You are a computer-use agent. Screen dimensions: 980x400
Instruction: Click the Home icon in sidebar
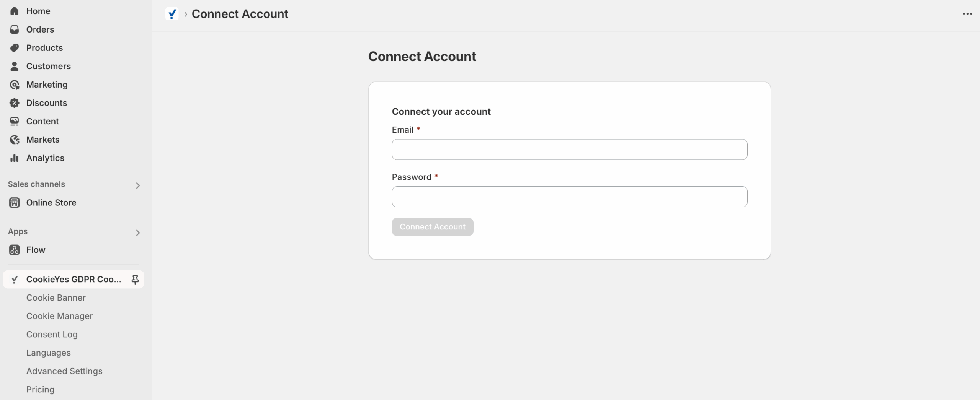pos(15,11)
